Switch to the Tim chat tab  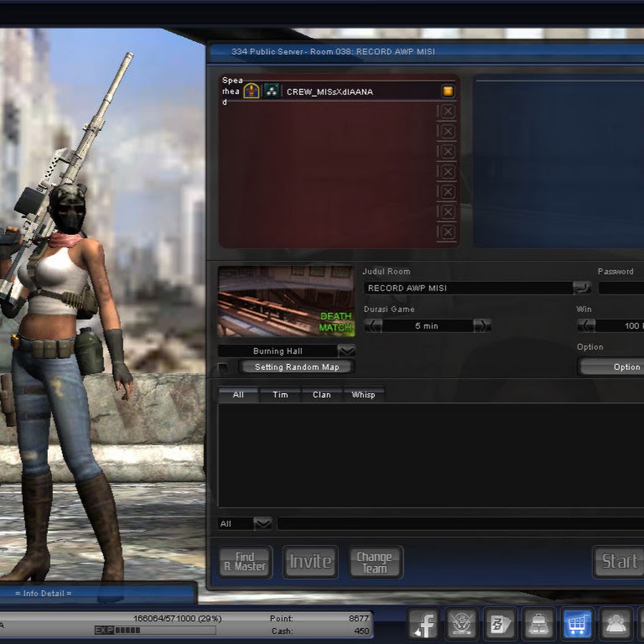pos(280,395)
